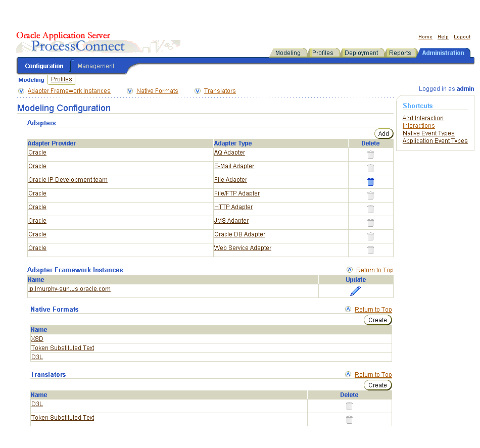Open the E-Mail Adapter link

[x=234, y=166]
